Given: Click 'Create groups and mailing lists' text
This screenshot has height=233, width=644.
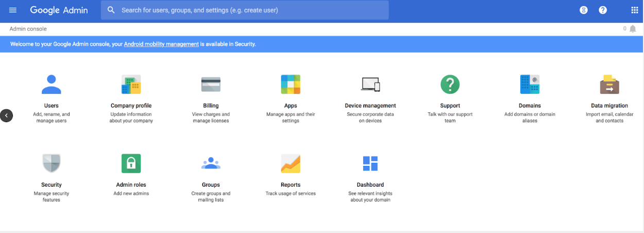Looking at the screenshot, I should 211,196.
